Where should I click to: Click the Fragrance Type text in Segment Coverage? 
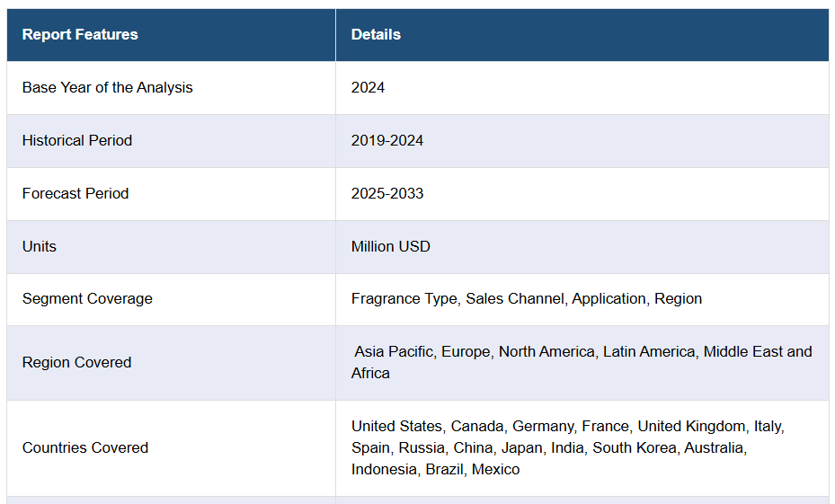click(x=404, y=299)
